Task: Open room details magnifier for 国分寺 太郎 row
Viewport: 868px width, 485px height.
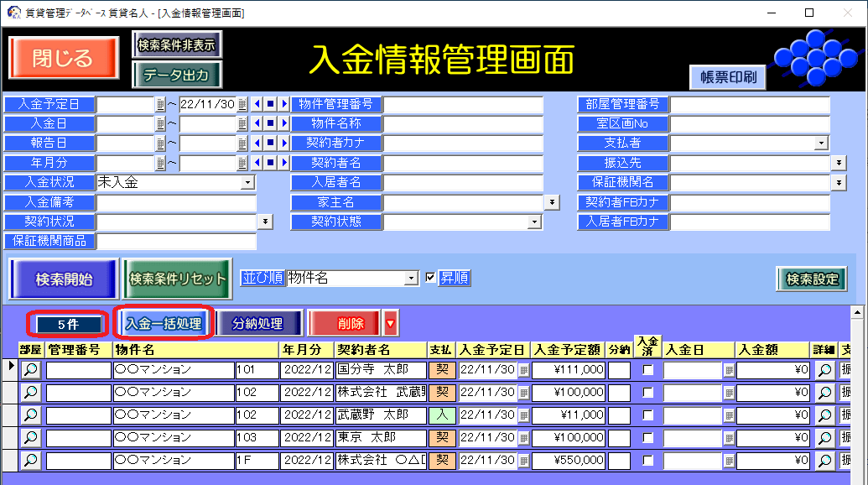Action: click(x=31, y=370)
